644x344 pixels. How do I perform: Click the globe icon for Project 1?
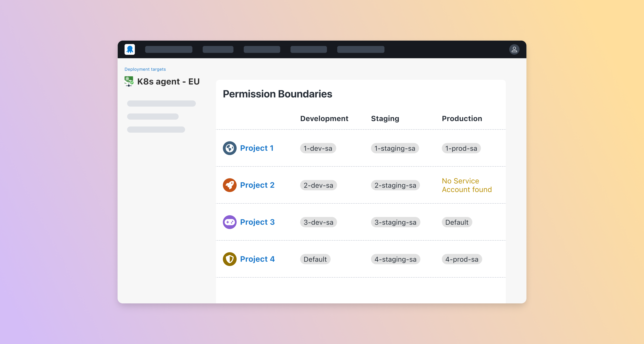point(229,148)
